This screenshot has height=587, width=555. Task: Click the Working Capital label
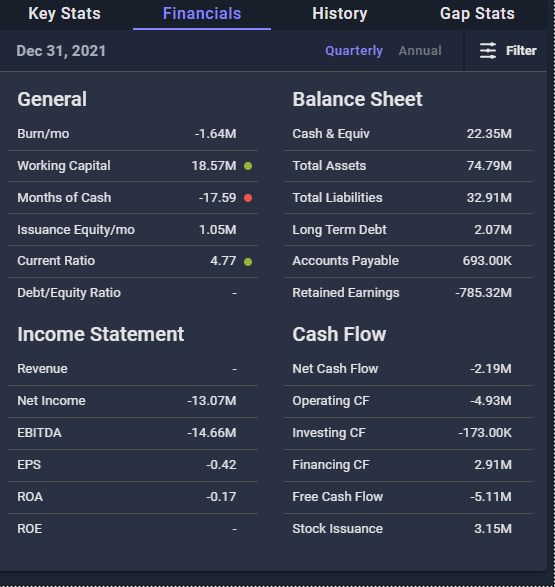64,166
